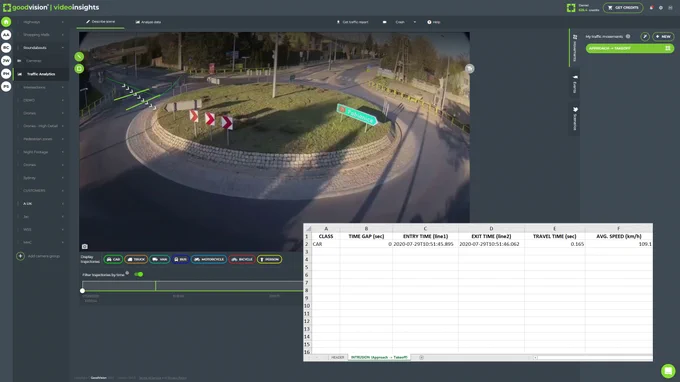Screen dimensions: 680x382
Task: Toggle VAN trajectory display
Action: [x=160, y=259]
